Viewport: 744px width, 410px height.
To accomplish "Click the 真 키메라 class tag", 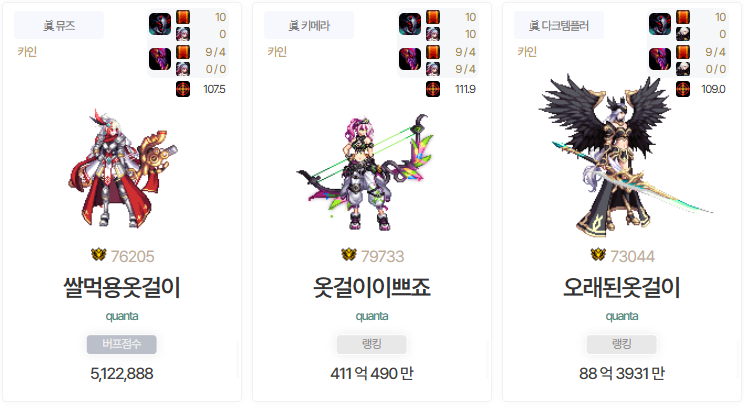I will coord(309,25).
